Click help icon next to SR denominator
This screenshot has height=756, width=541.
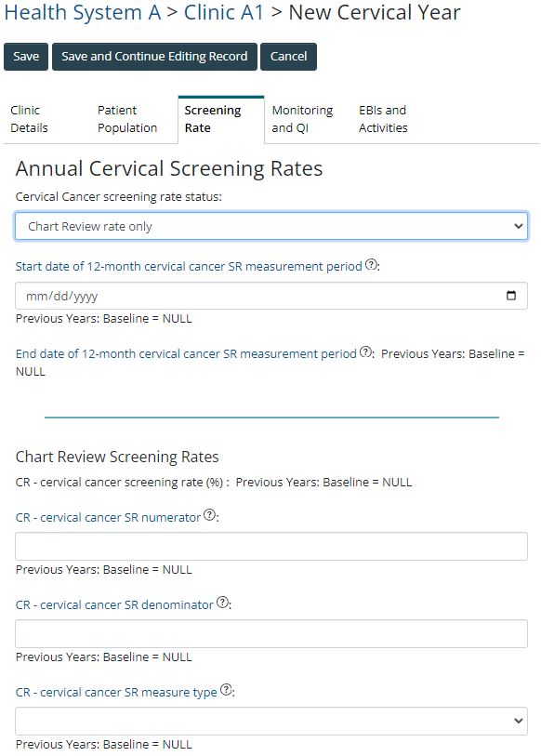222,603
